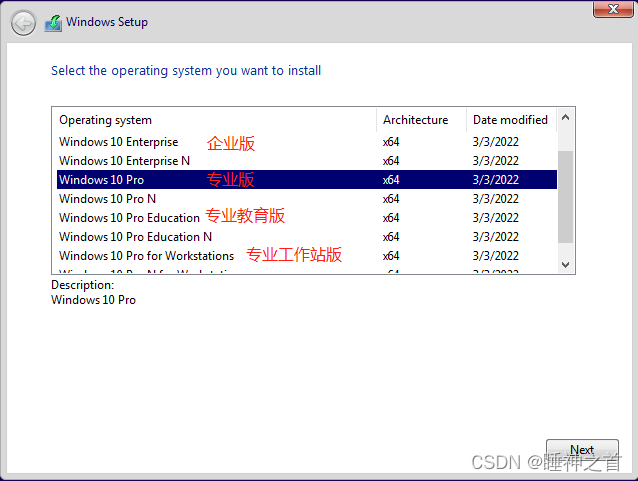This screenshot has height=481, width=638.
Task: Click the Next button
Action: [x=582, y=450]
